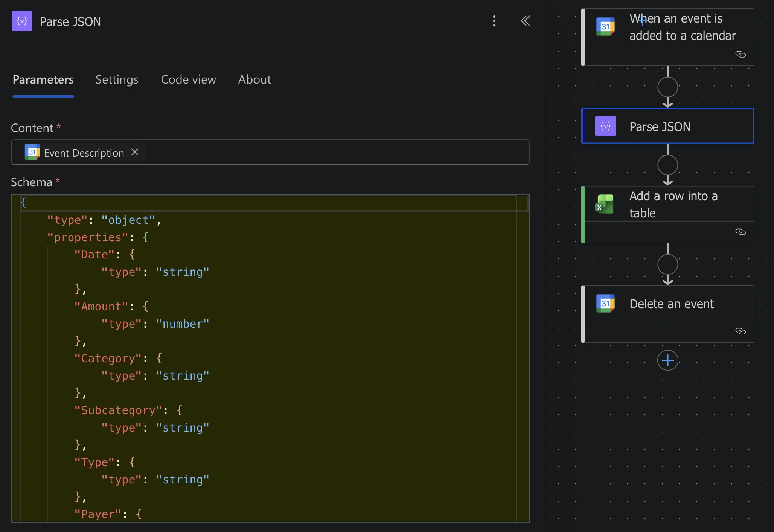Image resolution: width=774 pixels, height=532 pixels.
Task: Click the "Payer" property line in the schema
Action: click(108, 514)
